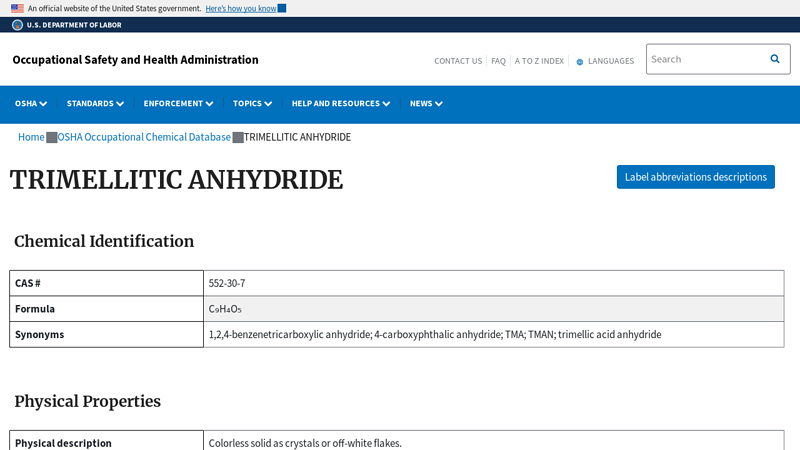Expand the Topics navigation menu

pyautogui.click(x=252, y=104)
